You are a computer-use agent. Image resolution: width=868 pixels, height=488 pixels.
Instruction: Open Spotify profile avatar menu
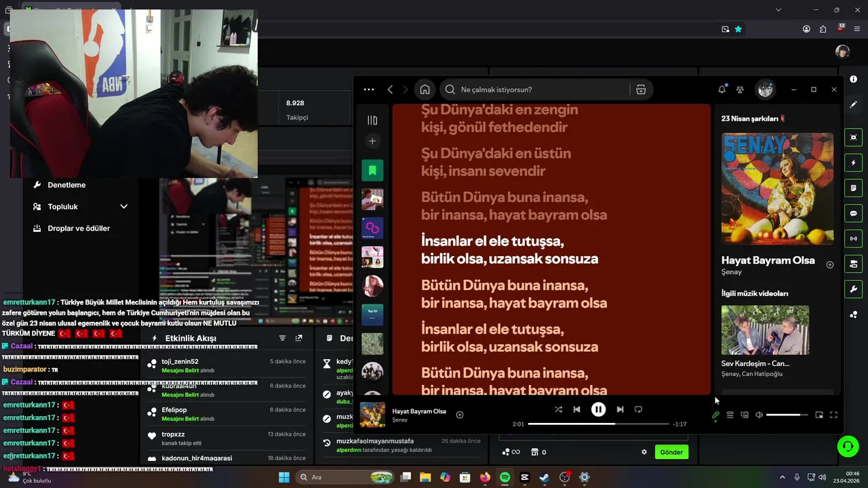coord(766,89)
